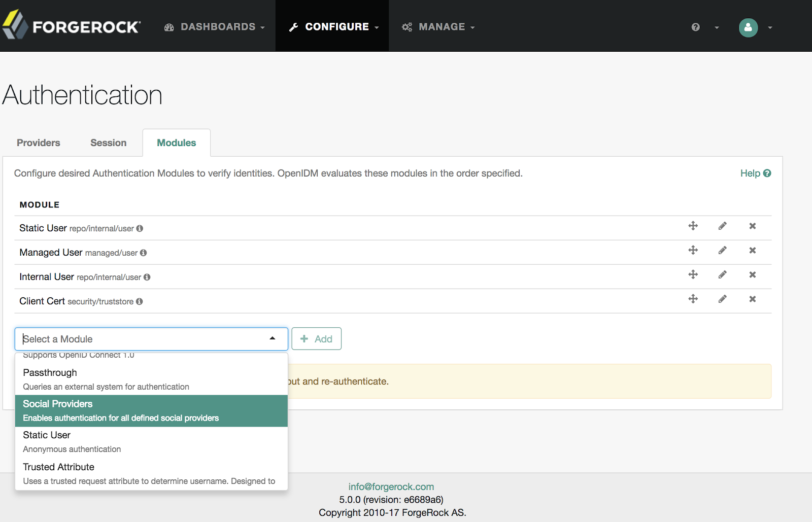
Task: Open the Help link for modules
Action: [x=756, y=173]
